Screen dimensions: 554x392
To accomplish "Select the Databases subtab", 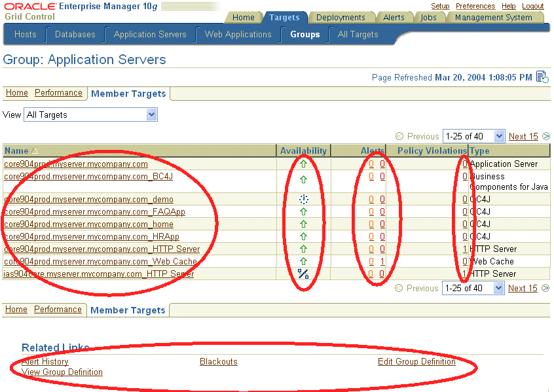I will pyautogui.click(x=75, y=34).
